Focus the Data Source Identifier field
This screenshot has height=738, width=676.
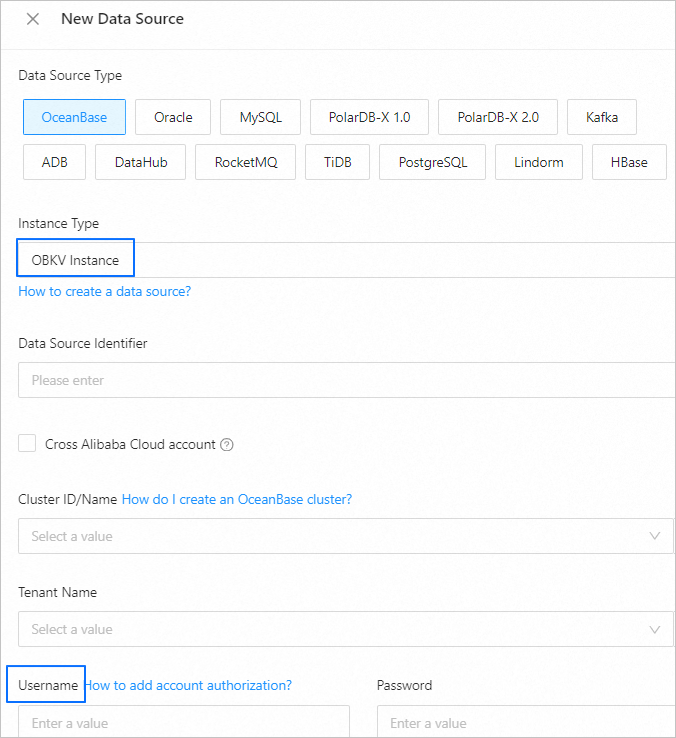[347, 380]
